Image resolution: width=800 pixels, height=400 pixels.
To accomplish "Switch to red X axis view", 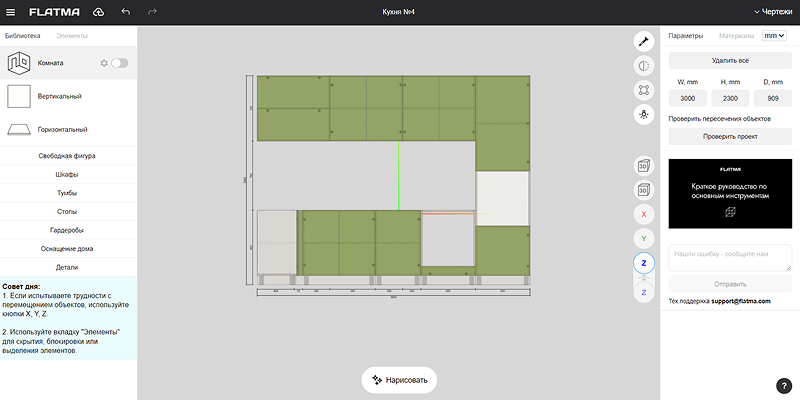I will (644, 214).
